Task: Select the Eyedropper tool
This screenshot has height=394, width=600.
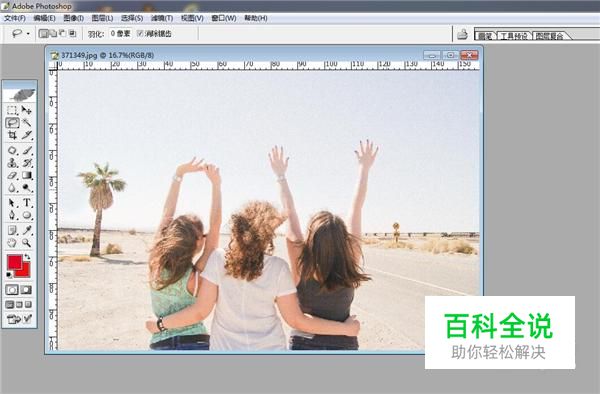Action: (x=26, y=230)
